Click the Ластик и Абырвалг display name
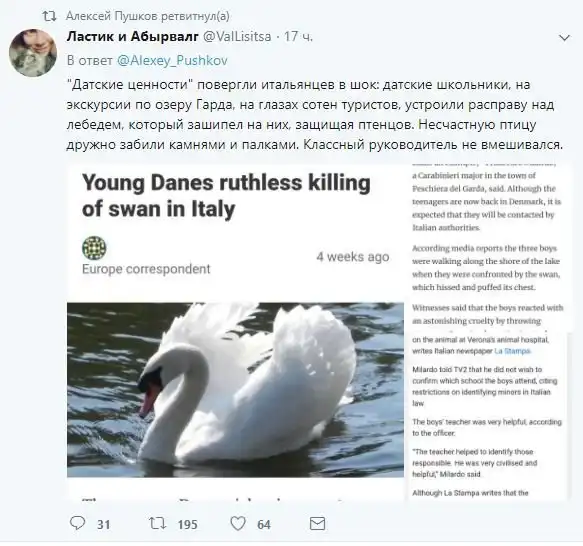This screenshot has height=546, width=583. click(x=133, y=36)
